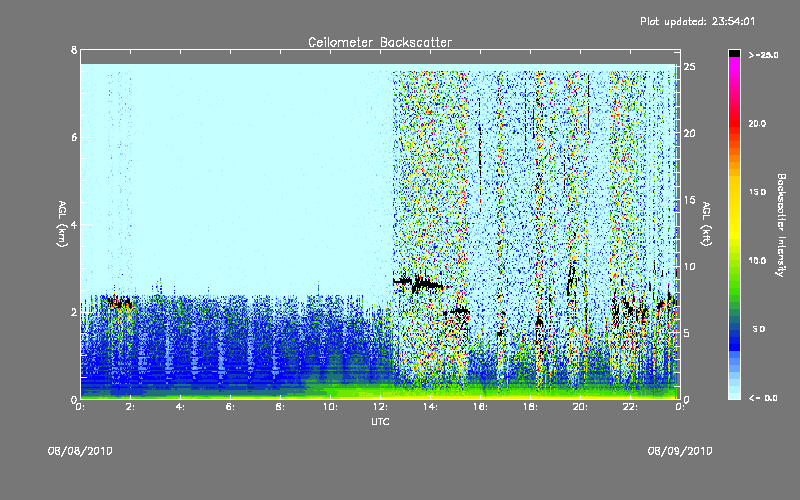Click the 'Ceilometer Backscatter' plot title
The height and width of the screenshot is (500, 800).
tap(380, 42)
